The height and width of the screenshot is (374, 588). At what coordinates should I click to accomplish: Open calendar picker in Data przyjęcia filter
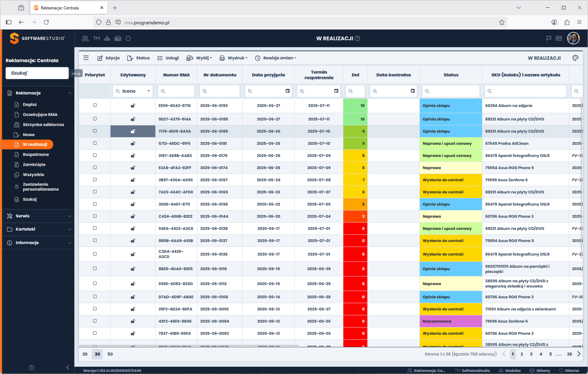coord(287,91)
